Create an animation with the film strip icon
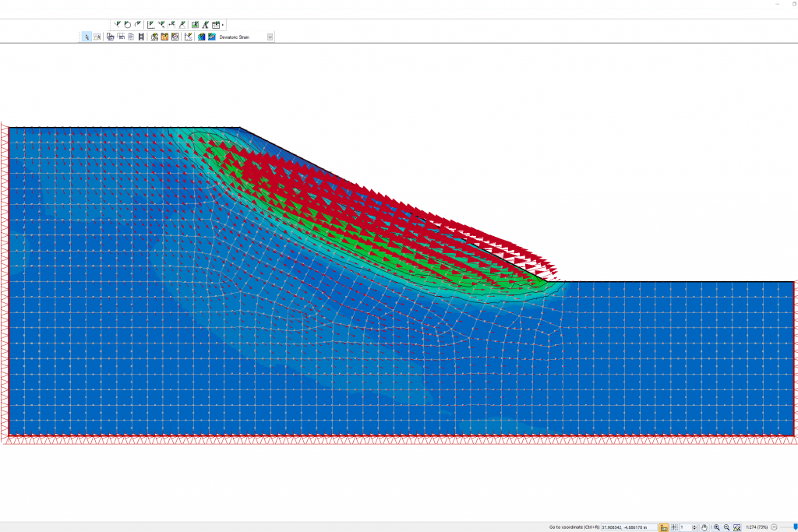The width and height of the screenshot is (798, 532). [141, 36]
